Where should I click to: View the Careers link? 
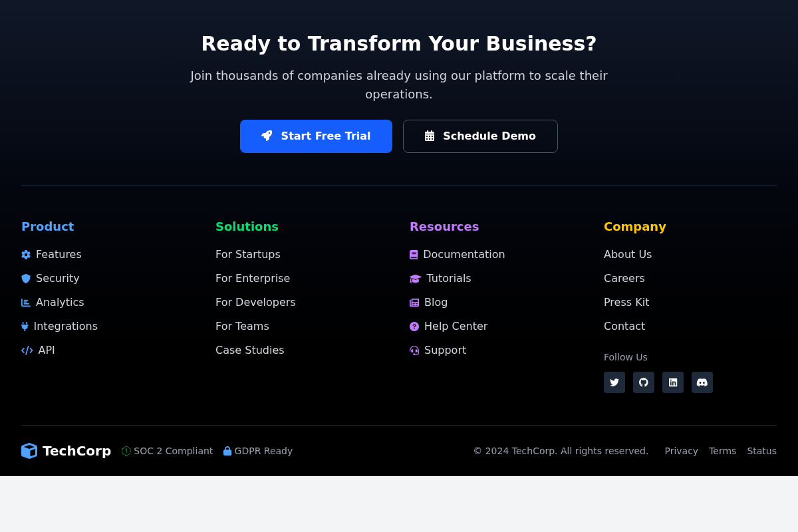[624, 279]
